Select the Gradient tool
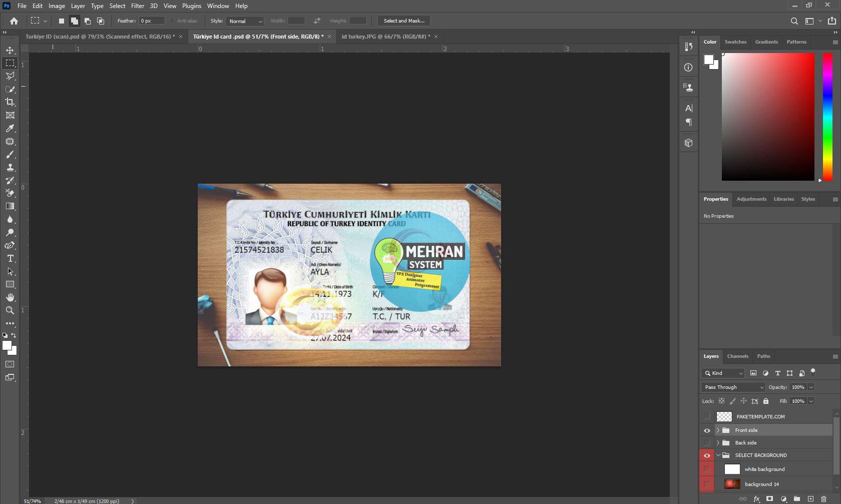This screenshot has height=504, width=841. pyautogui.click(x=10, y=206)
